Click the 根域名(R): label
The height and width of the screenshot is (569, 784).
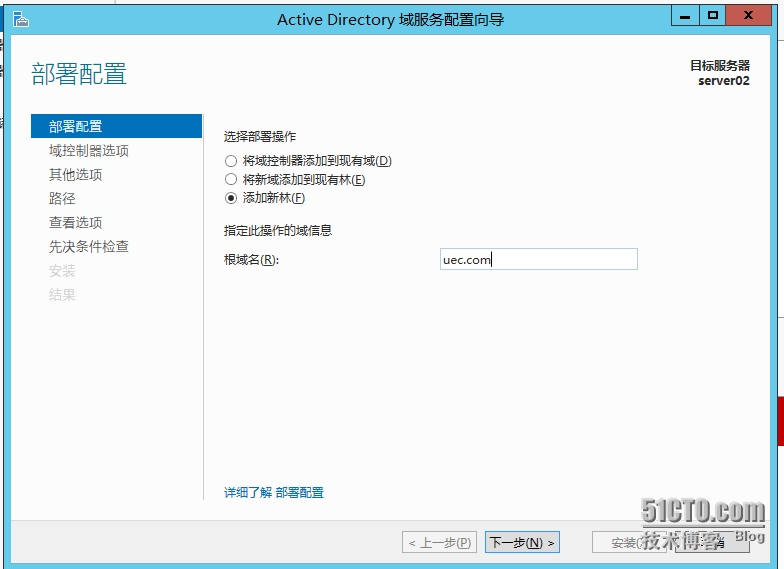(251, 260)
